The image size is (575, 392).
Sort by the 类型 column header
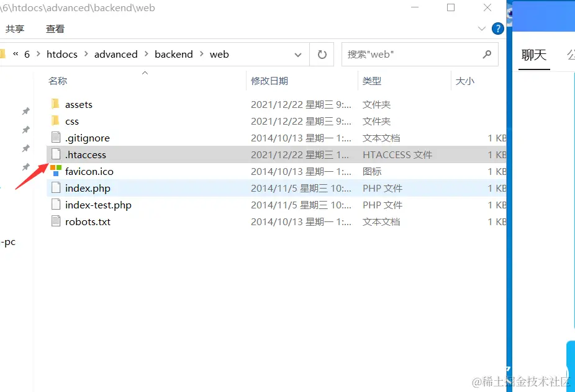pos(372,81)
